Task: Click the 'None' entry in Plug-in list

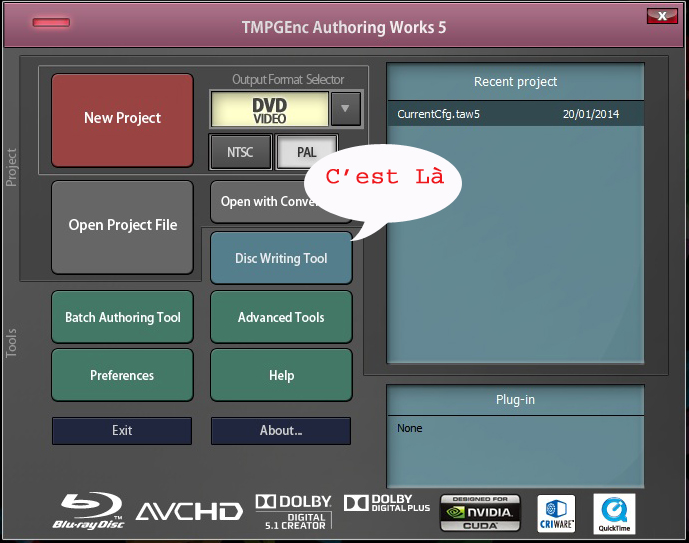Action: (410, 428)
